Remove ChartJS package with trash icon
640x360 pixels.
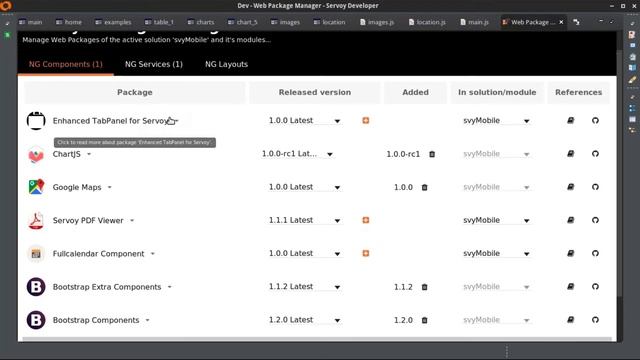[432, 154]
